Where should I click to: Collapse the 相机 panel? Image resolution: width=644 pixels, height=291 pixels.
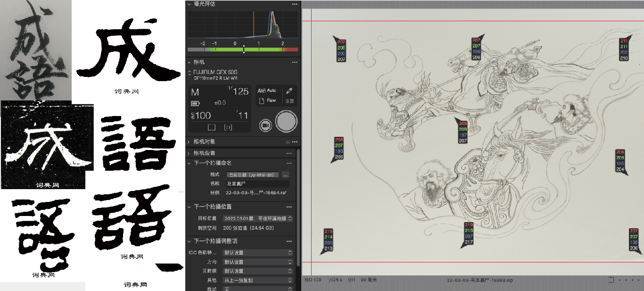[189, 62]
